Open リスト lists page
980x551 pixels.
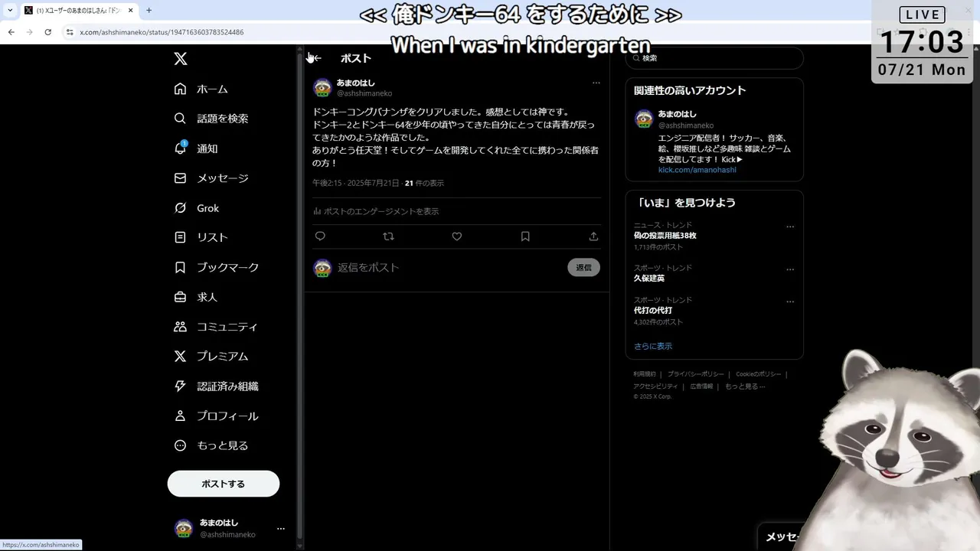click(201, 237)
